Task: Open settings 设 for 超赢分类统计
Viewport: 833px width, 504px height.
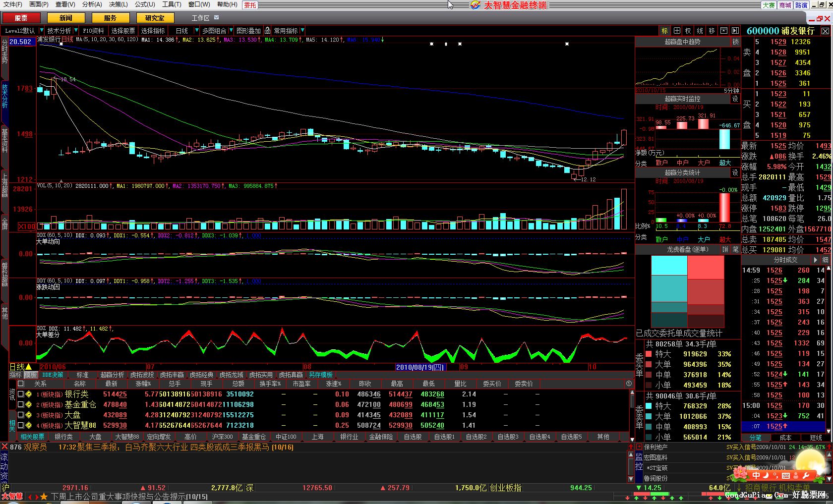Action: pyautogui.click(x=736, y=172)
